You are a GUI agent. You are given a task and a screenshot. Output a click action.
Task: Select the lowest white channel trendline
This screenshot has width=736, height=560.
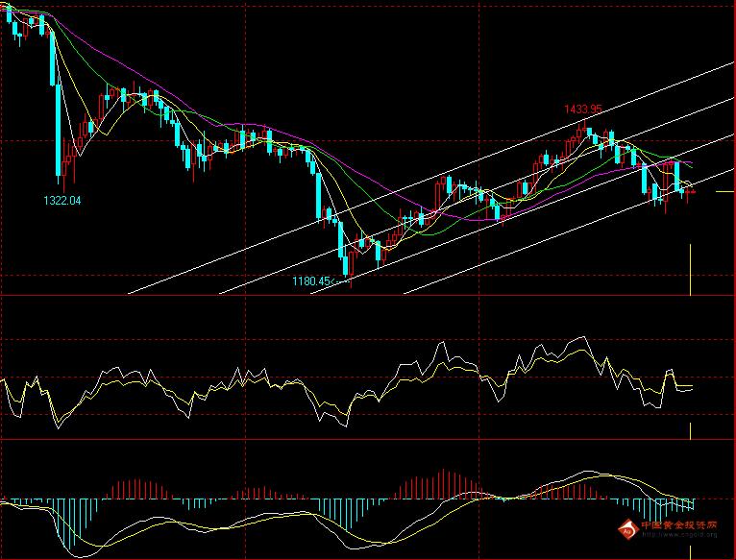568,231
